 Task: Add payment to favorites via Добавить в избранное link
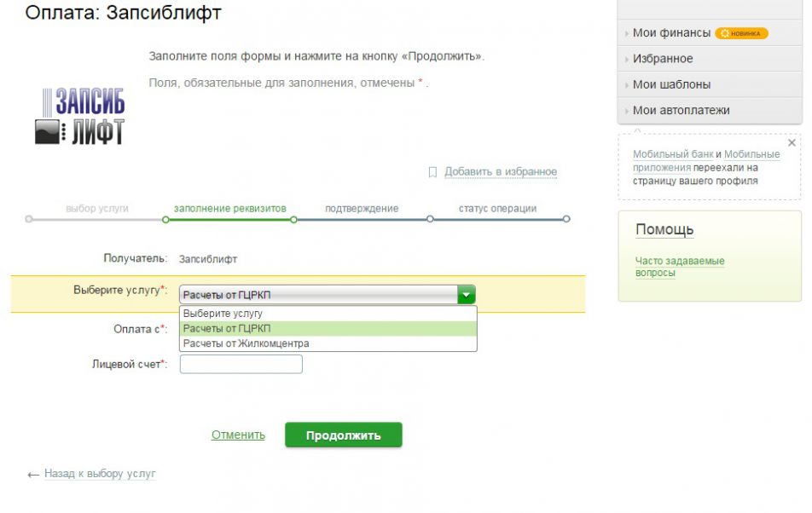tap(500, 171)
